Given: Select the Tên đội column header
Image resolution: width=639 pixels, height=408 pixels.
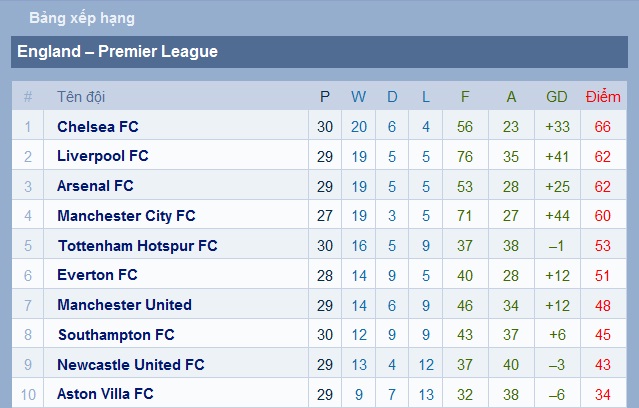Looking at the screenshot, I should click(81, 97).
